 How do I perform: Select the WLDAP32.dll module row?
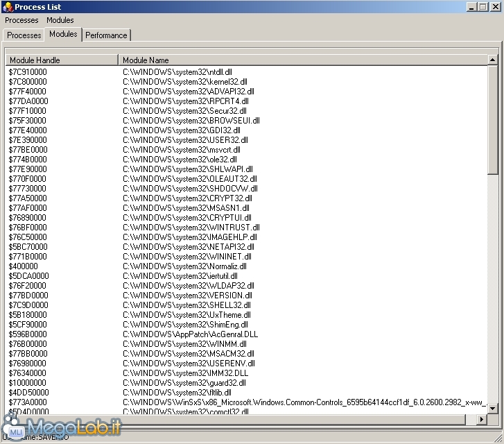[x=247, y=286]
